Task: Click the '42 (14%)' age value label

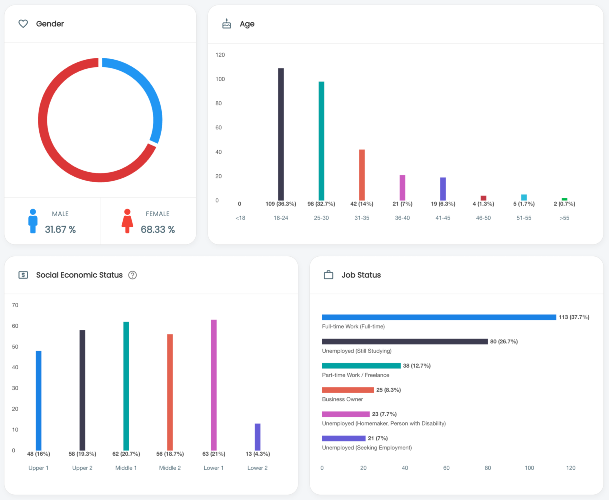Action: pos(362,204)
